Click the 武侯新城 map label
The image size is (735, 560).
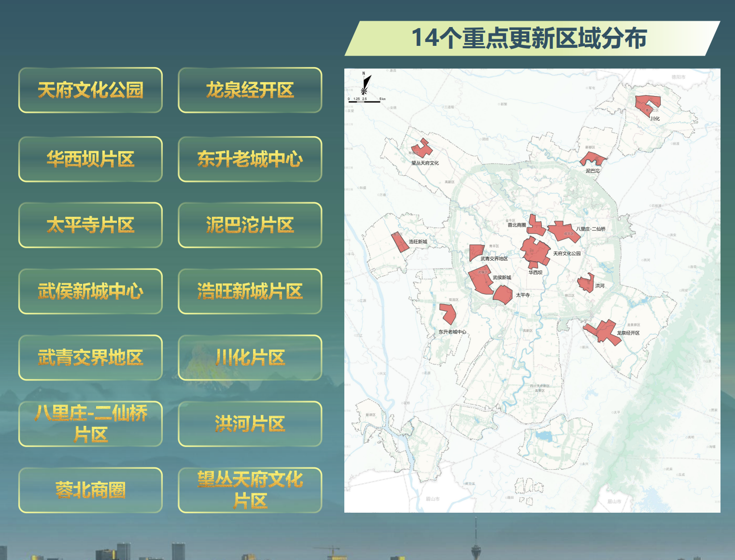pos(502,278)
